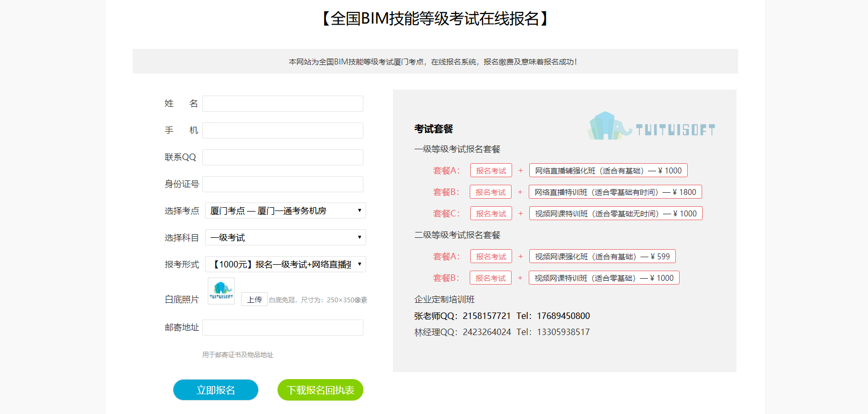Click the 下载报名回执表 download button
The width and height of the screenshot is (868, 414).
tap(320, 390)
